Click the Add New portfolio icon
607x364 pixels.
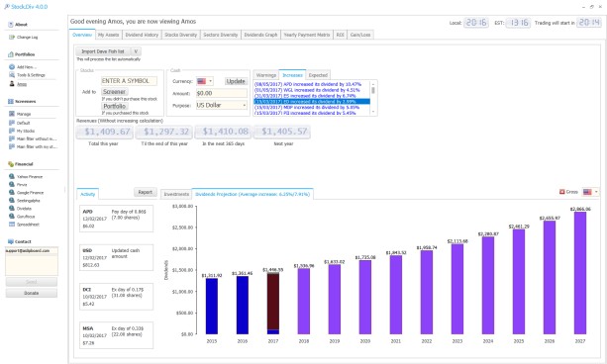[12, 67]
